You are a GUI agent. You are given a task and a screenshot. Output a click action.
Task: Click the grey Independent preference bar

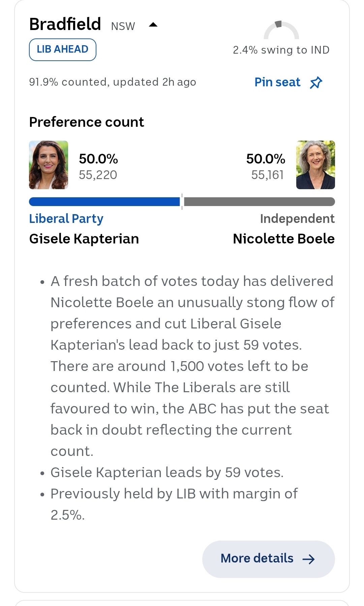pyautogui.click(x=260, y=202)
